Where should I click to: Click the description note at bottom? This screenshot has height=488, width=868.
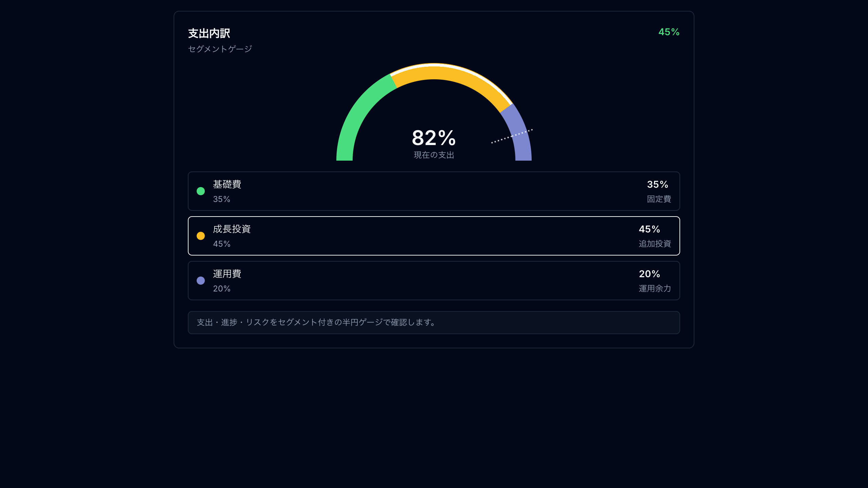pyautogui.click(x=434, y=323)
